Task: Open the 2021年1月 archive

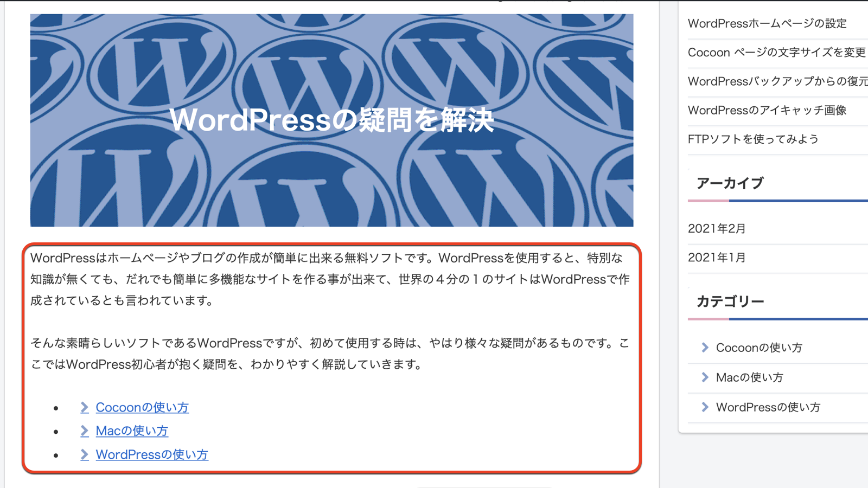Action: pos(717,257)
